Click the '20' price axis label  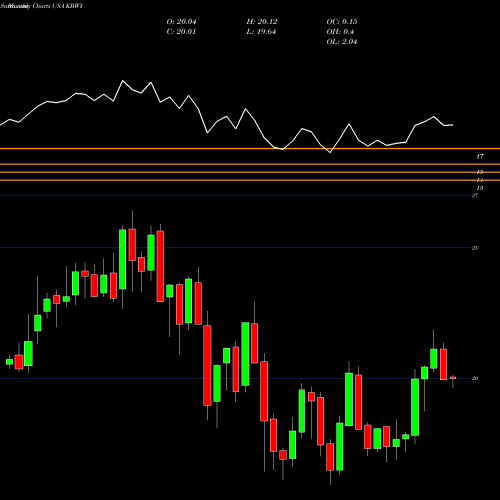pos(475,378)
